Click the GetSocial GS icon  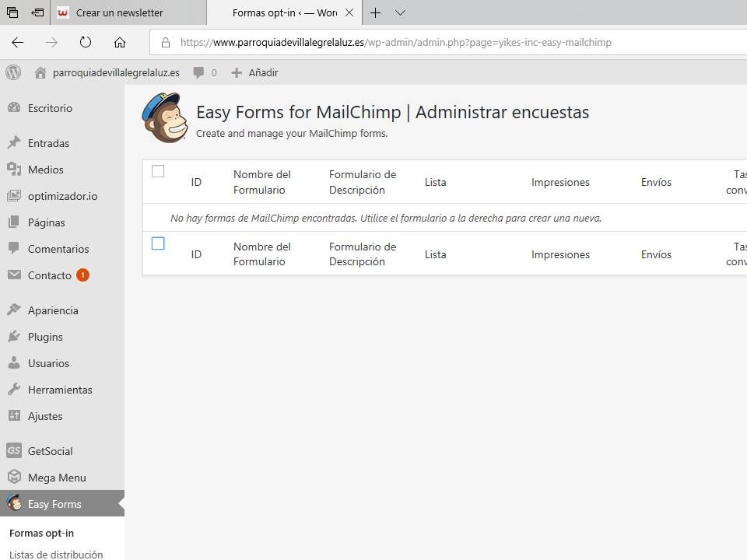[14, 450]
